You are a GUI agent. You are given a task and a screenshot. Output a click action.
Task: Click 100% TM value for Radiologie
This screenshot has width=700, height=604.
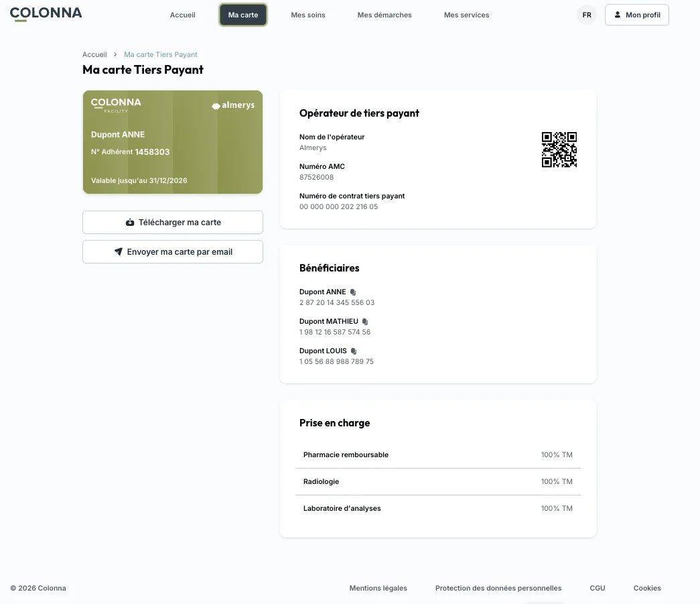point(557,481)
